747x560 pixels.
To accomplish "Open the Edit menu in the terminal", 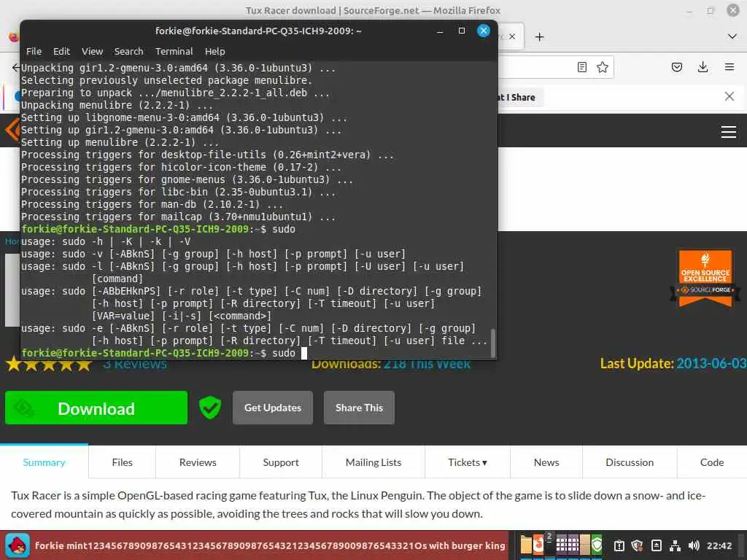I will (x=61, y=52).
